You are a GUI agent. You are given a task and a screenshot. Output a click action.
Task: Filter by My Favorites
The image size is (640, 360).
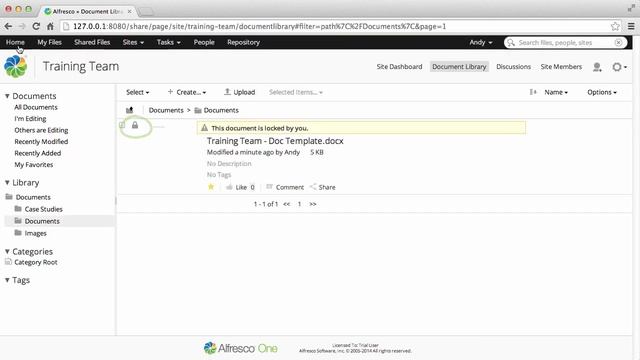coord(34,165)
